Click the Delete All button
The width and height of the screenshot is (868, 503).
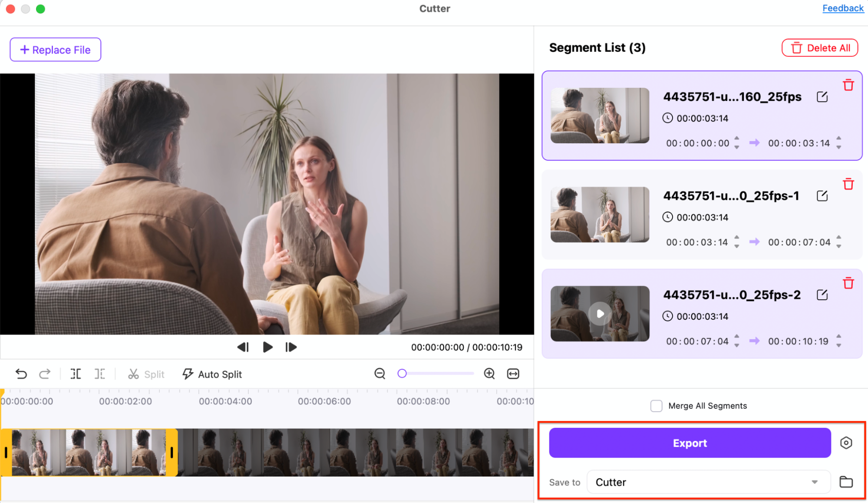point(820,48)
